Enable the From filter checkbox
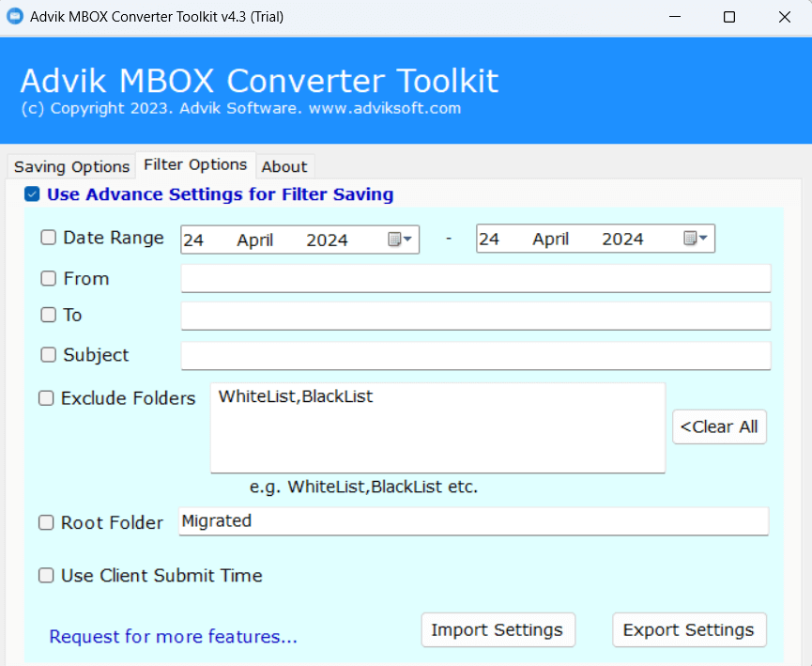Image resolution: width=812 pixels, height=666 pixels. click(48, 278)
